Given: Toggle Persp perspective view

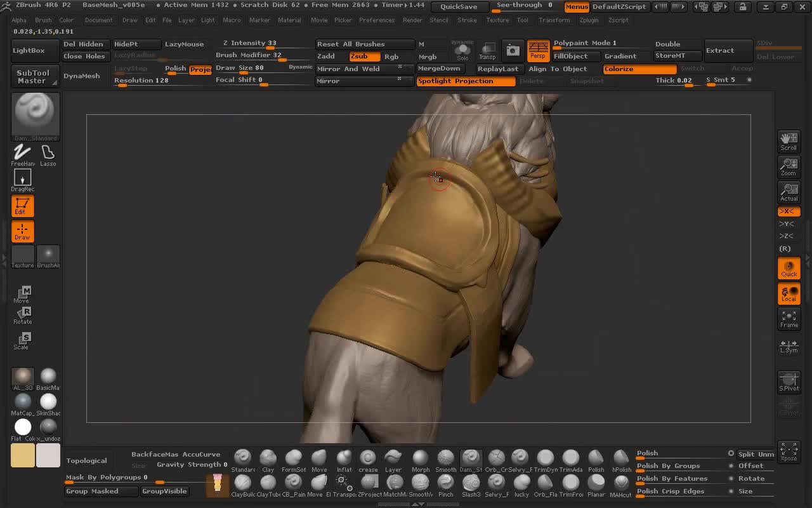Looking at the screenshot, I should tap(538, 50).
